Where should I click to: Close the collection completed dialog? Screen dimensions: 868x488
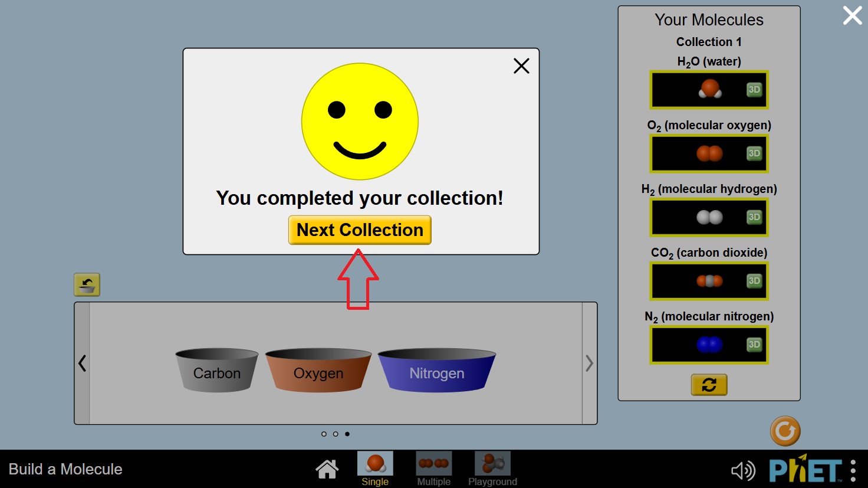tap(521, 65)
